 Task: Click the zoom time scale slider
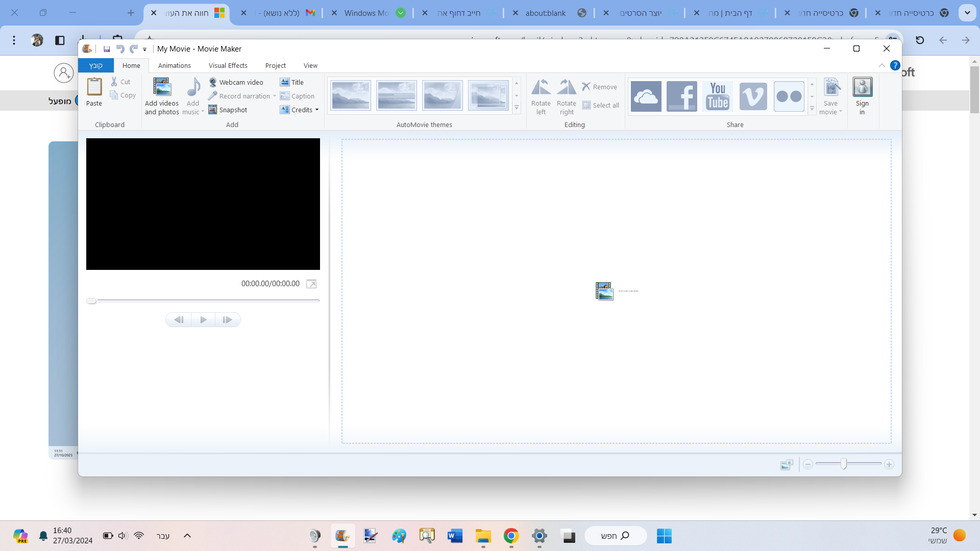[844, 464]
